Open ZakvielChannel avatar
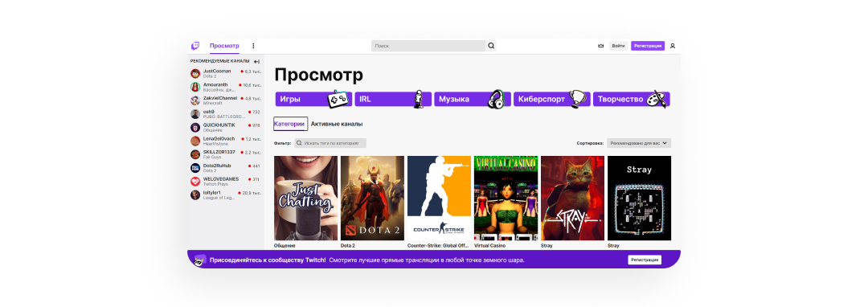868x307 pixels. (x=195, y=100)
